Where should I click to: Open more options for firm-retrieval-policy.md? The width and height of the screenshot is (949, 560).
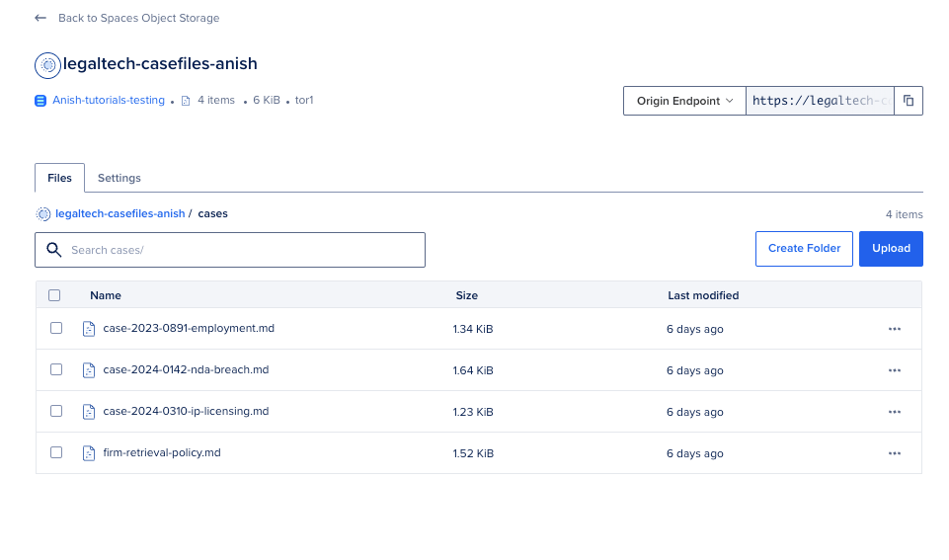pyautogui.click(x=895, y=453)
